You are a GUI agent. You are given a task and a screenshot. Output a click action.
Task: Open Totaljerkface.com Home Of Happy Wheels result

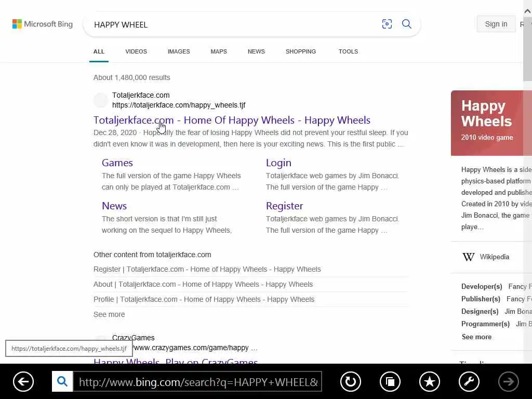232,120
